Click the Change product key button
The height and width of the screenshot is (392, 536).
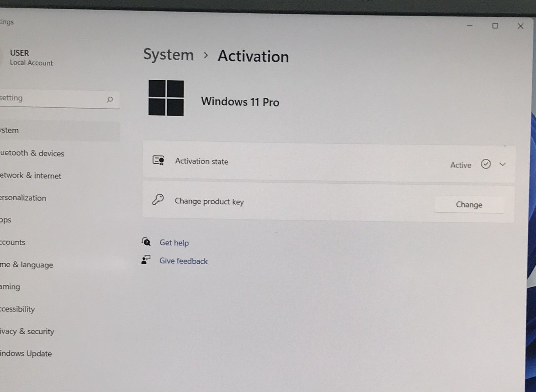point(469,205)
